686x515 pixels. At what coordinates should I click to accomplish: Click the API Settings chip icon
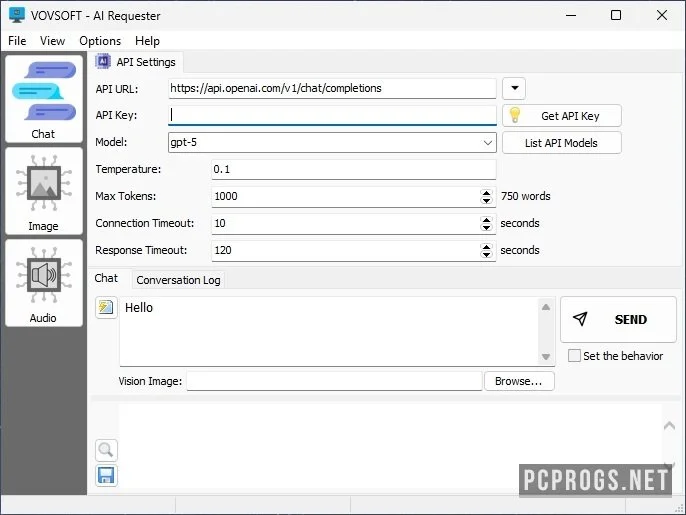click(103, 62)
